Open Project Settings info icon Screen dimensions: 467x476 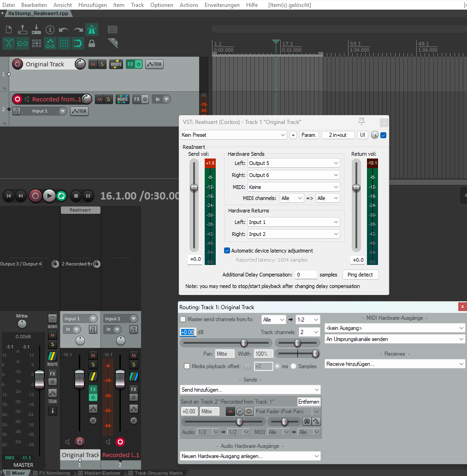point(50,30)
